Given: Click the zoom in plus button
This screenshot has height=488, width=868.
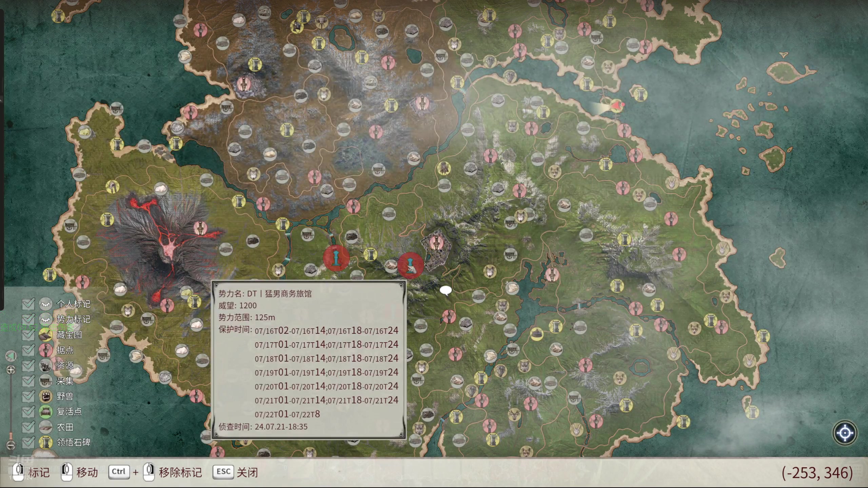Looking at the screenshot, I should pyautogui.click(x=11, y=370).
